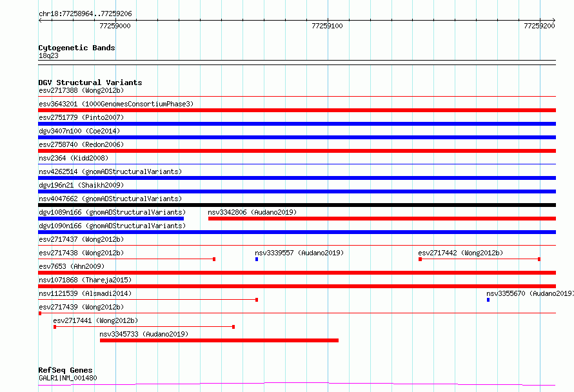The height and width of the screenshot is (392, 574).
Task: Click the 77259200 ruler position
Action: [539, 26]
